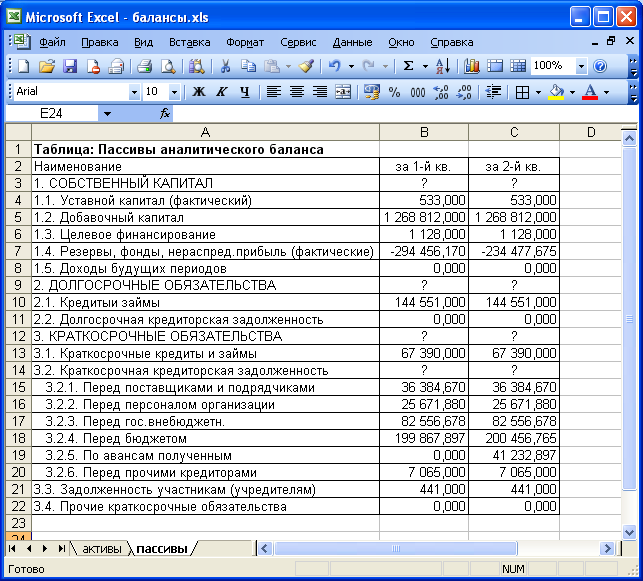
Task: Open the Данные menu
Action: pyautogui.click(x=352, y=42)
